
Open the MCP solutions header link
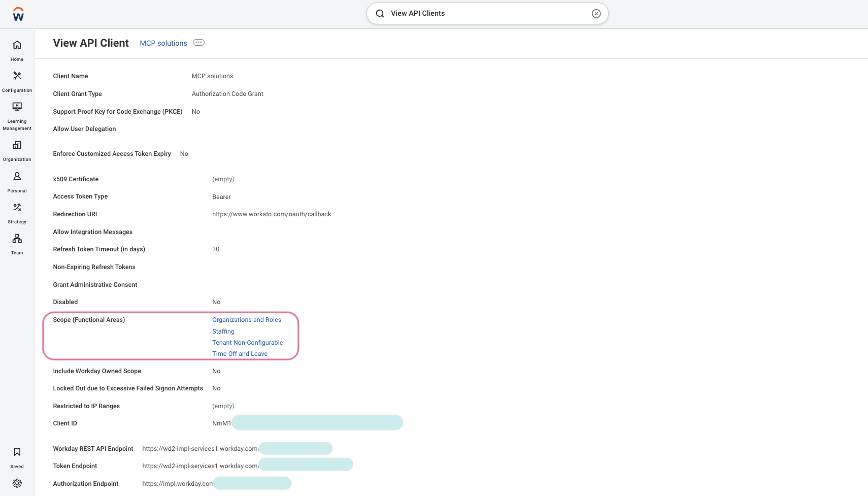click(x=163, y=43)
